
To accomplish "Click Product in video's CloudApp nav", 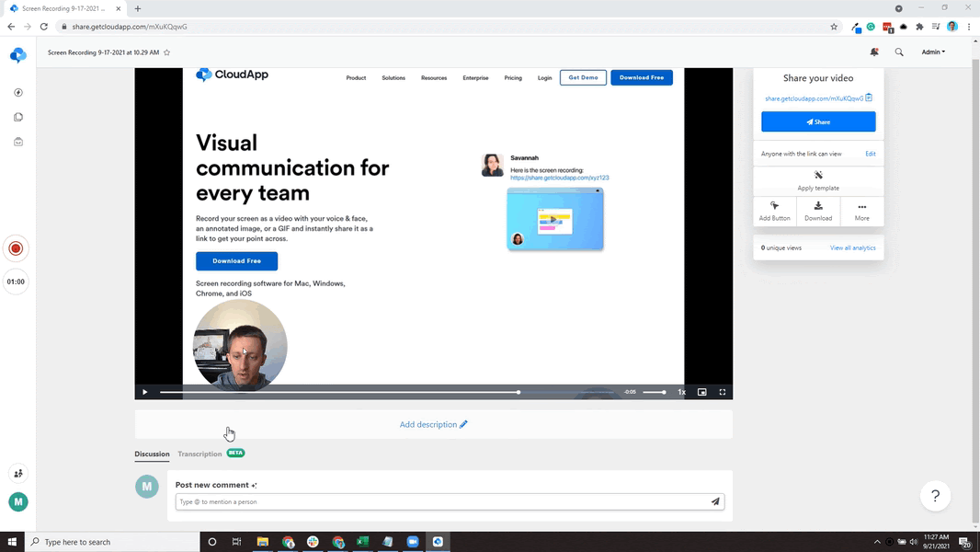I will 356,78.
